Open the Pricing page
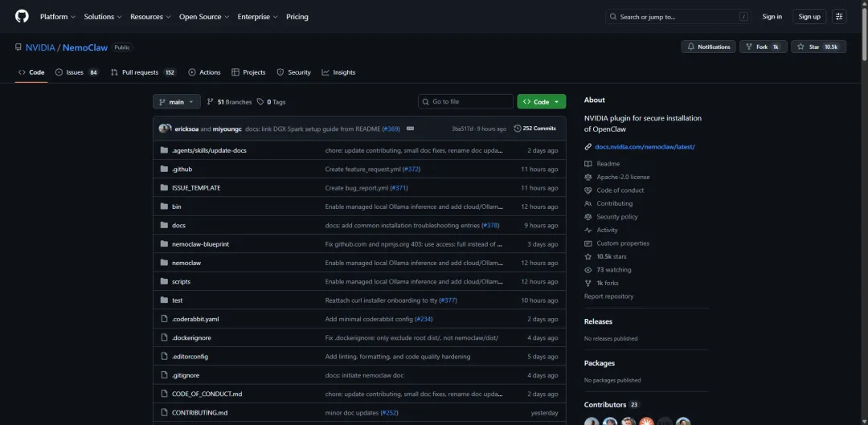 pos(297,17)
